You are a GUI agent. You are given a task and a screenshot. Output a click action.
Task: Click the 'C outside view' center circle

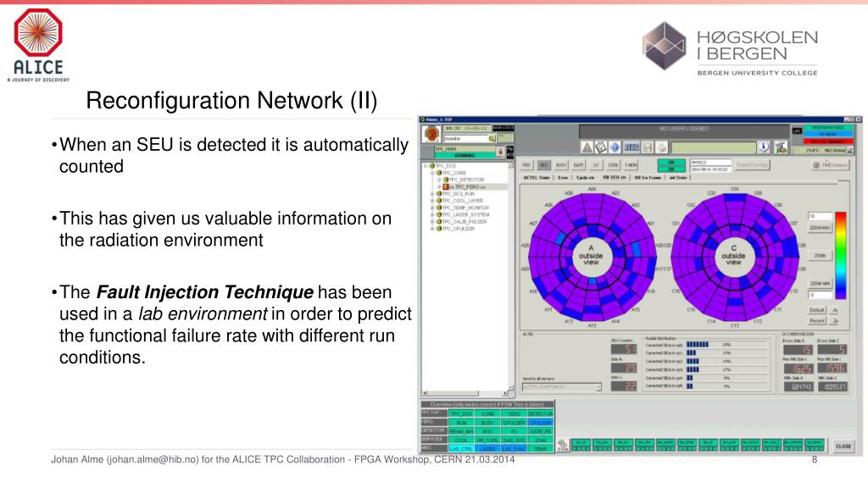click(x=733, y=256)
